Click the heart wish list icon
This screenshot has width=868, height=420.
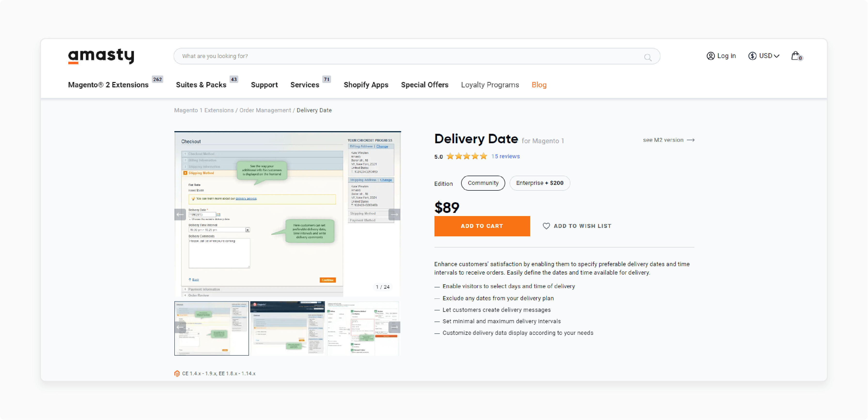coord(546,226)
